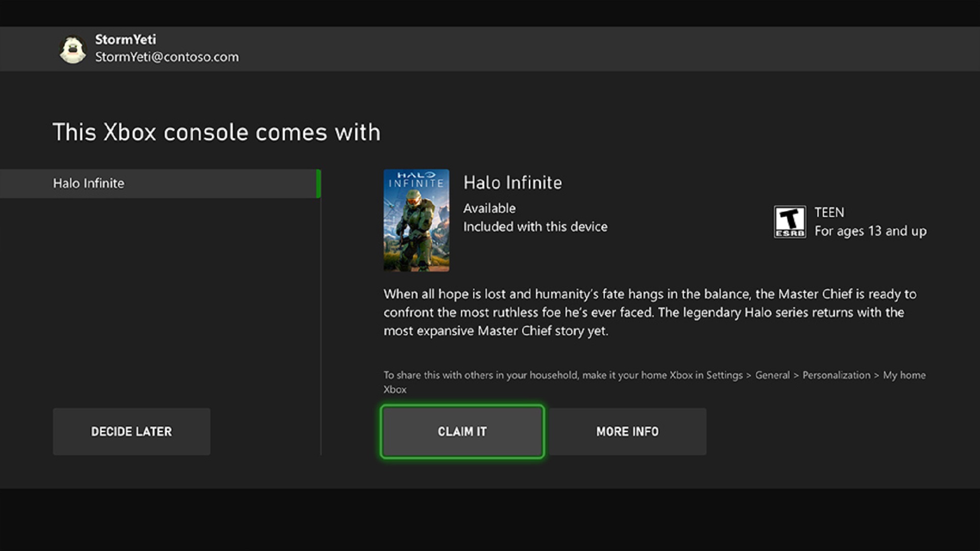Choose DECIDE LATER
980x551 pixels.
pyautogui.click(x=131, y=432)
